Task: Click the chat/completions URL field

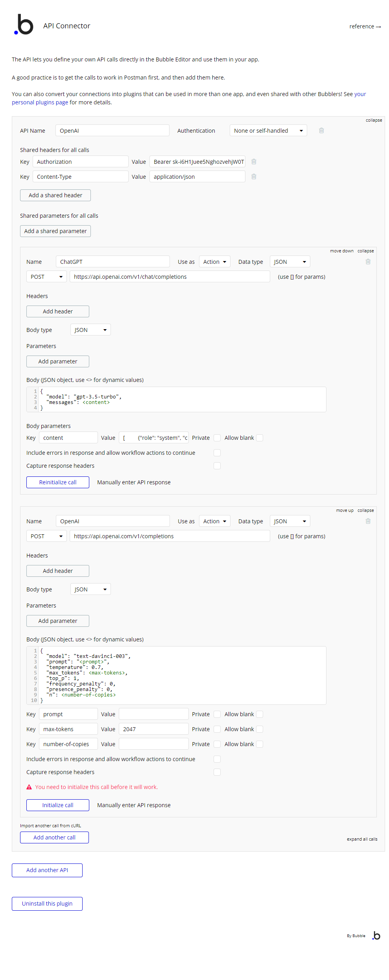Action: point(170,277)
